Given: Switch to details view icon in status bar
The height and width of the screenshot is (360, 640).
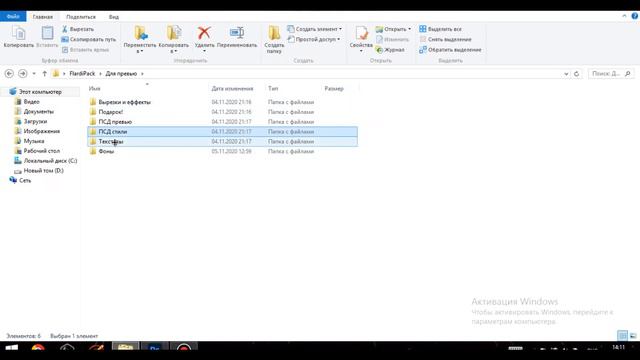Looking at the screenshot, I should click(x=622, y=336).
